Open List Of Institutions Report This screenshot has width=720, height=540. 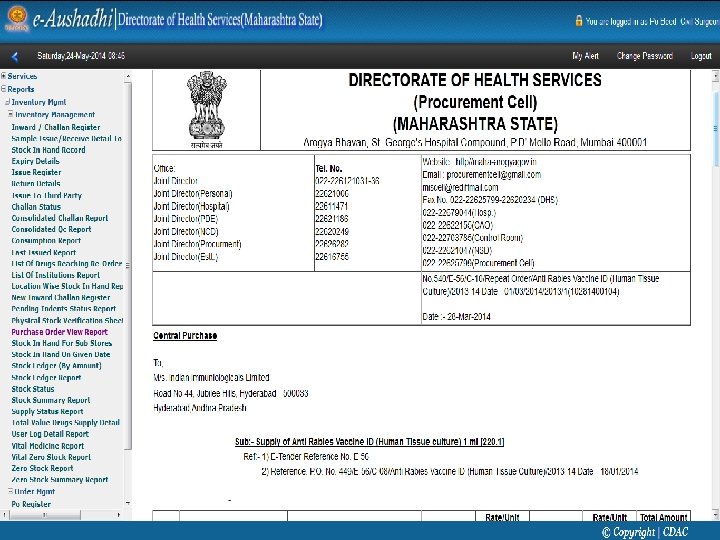tap(56, 275)
